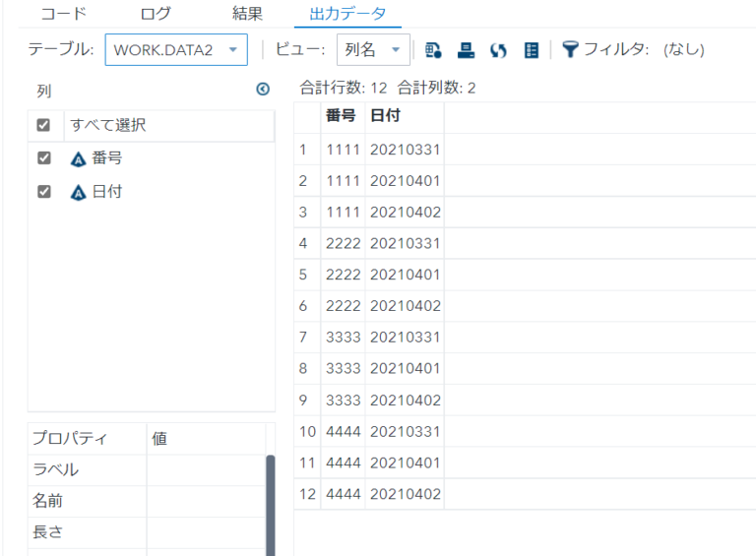
Task: Click the character type icon beside 番号
Action: tap(79, 159)
